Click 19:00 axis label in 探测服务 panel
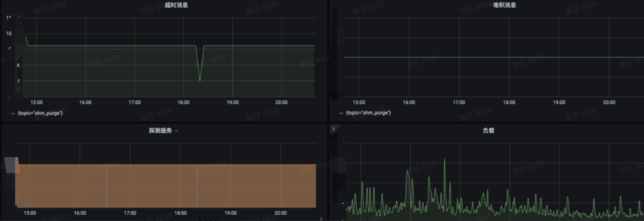The height and width of the screenshot is (221, 644). tap(231, 213)
